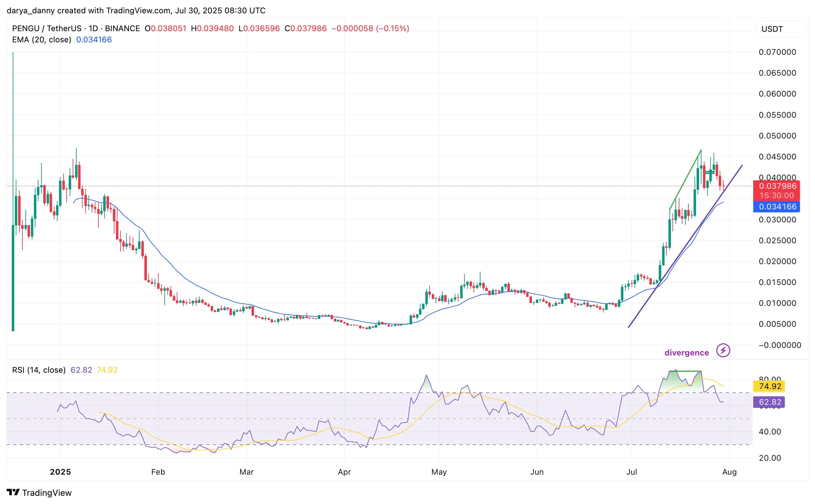Click the close price value C0.037986

pos(305,28)
